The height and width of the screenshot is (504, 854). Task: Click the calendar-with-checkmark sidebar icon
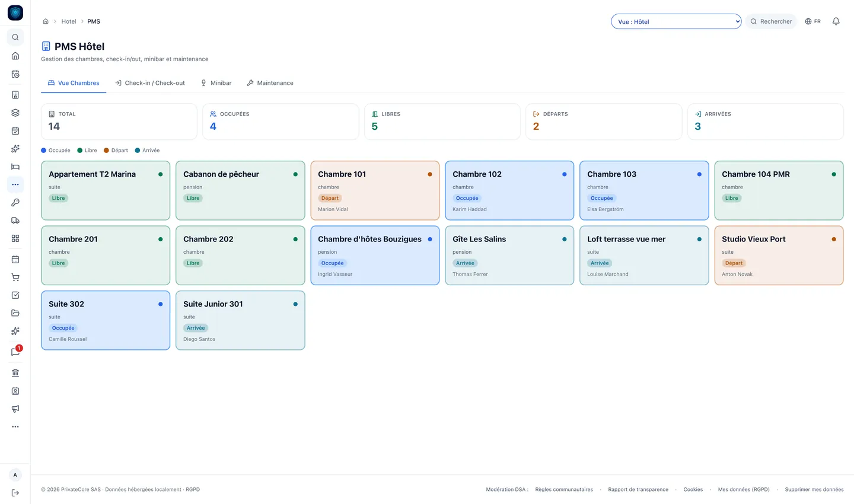point(15,130)
